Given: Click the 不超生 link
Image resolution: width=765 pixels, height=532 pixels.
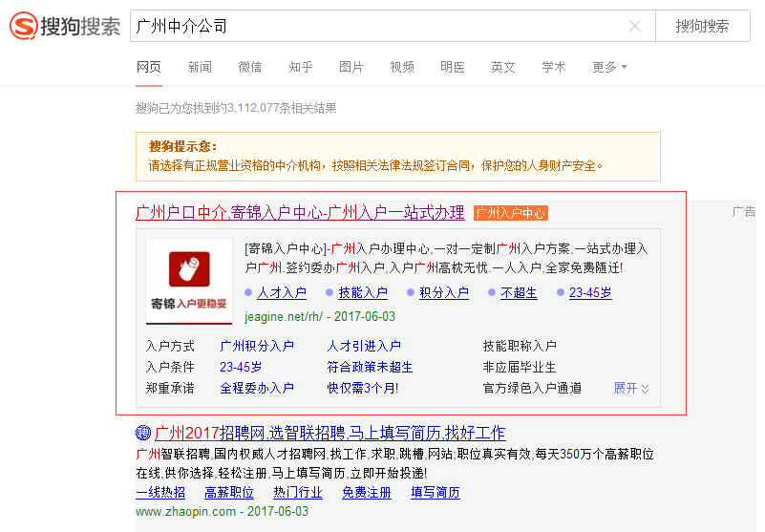Looking at the screenshot, I should click(x=519, y=293).
